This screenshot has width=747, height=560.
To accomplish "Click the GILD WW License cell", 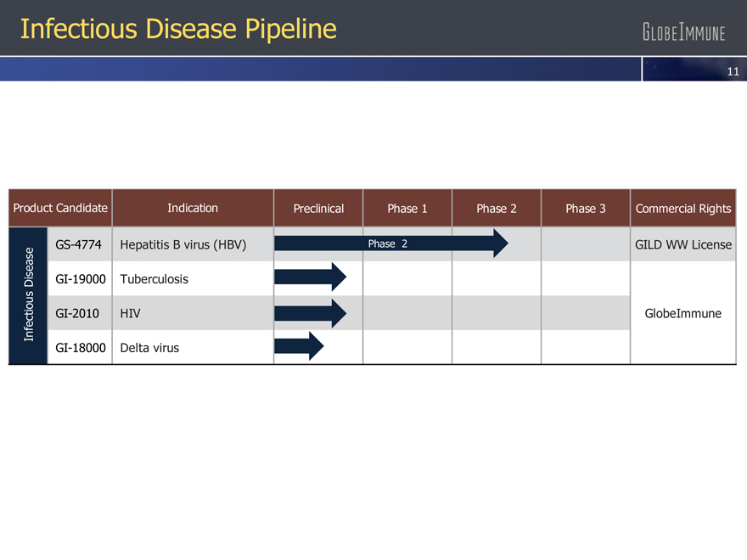I will 682,245.
